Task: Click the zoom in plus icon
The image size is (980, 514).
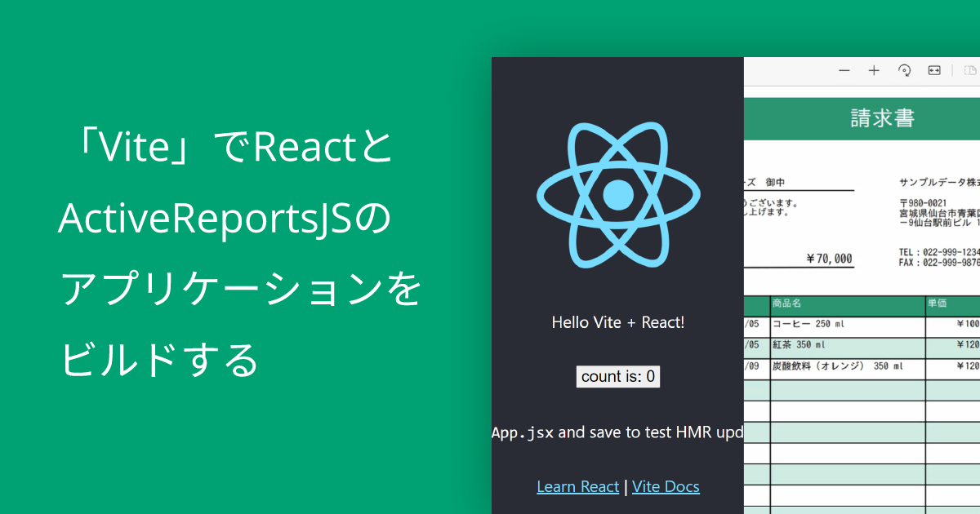Action: click(x=874, y=71)
